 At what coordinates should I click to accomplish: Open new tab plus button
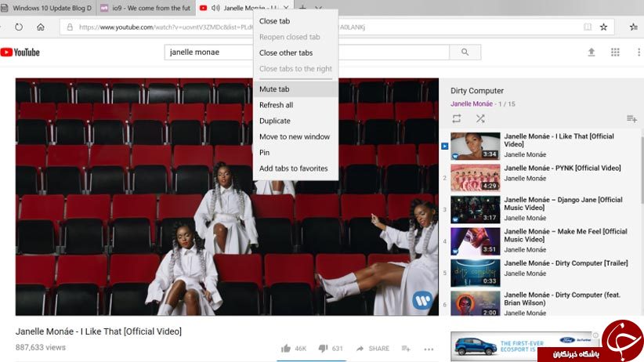pos(302,7)
